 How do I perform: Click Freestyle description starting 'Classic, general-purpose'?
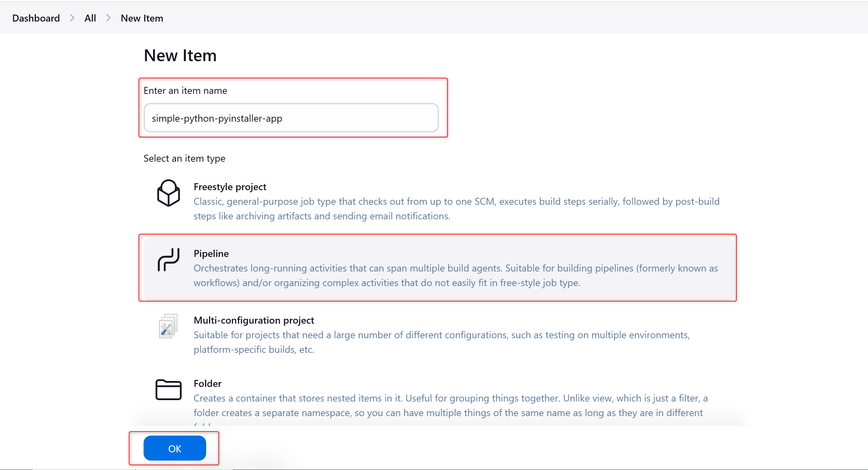pos(456,209)
